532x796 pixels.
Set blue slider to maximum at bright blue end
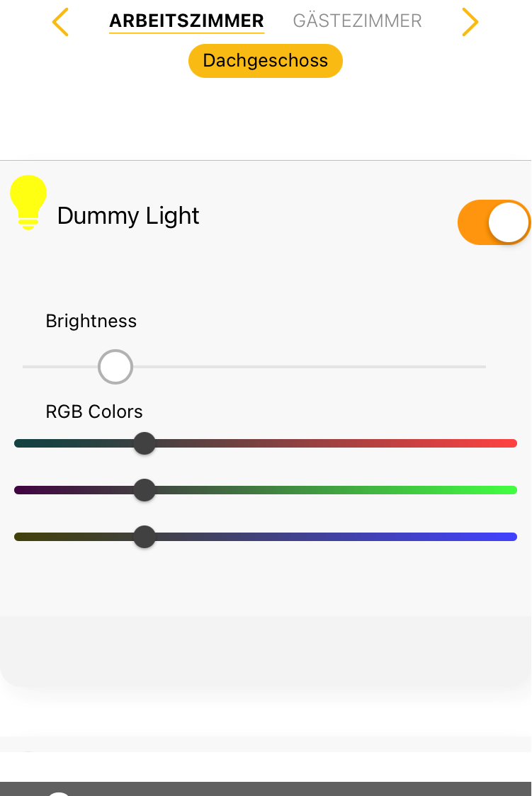pos(513,537)
